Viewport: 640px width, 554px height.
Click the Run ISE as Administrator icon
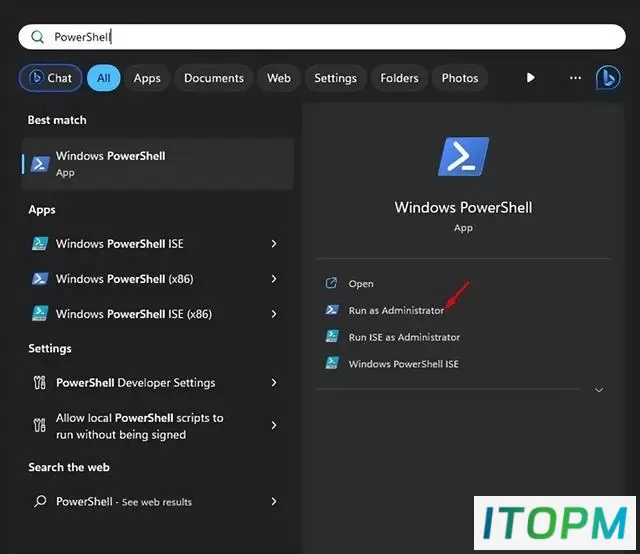(x=332, y=336)
